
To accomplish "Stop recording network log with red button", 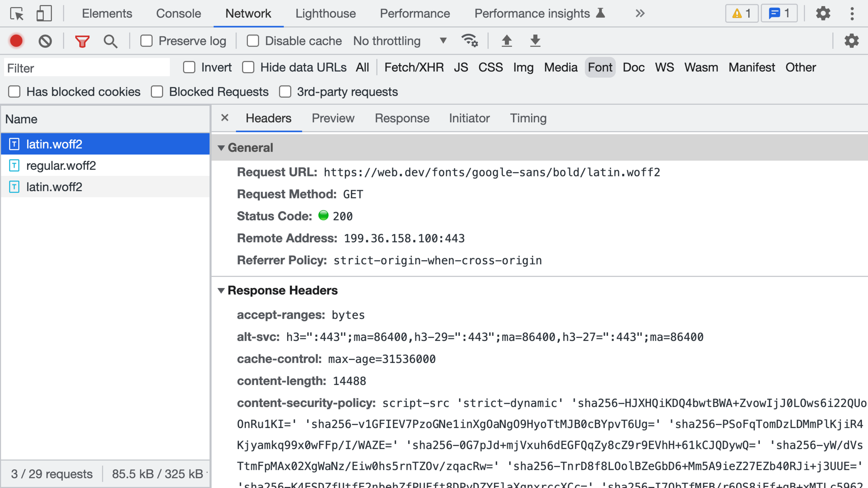I will click(x=16, y=41).
